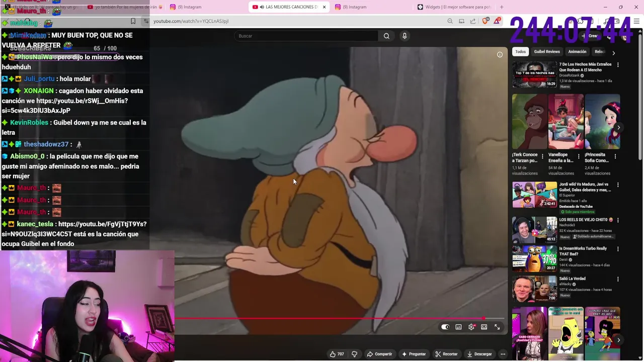Click username KevinRobles in chat

29,123
